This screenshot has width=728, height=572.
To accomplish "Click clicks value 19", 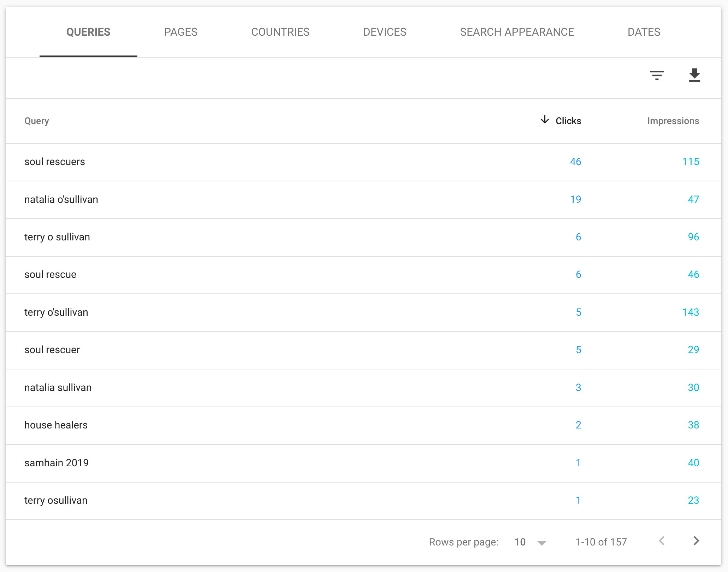I will 575,199.
